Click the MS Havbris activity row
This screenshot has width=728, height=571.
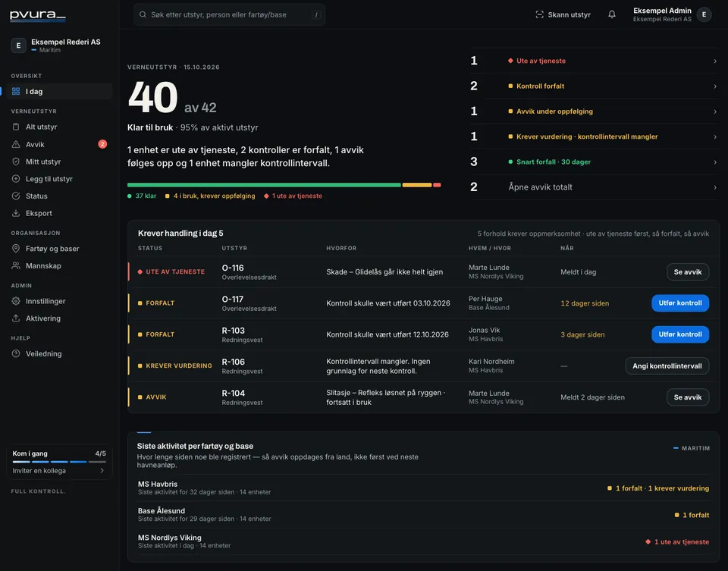[x=423, y=488]
